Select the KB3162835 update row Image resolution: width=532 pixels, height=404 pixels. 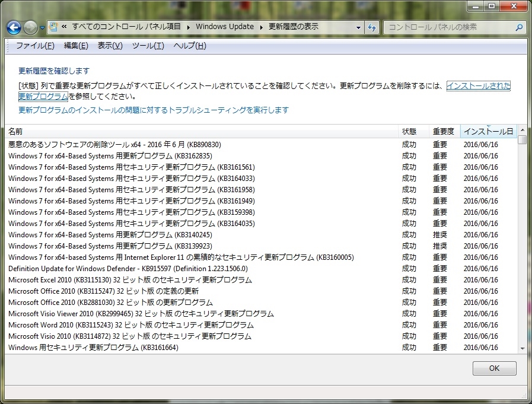coord(261,156)
